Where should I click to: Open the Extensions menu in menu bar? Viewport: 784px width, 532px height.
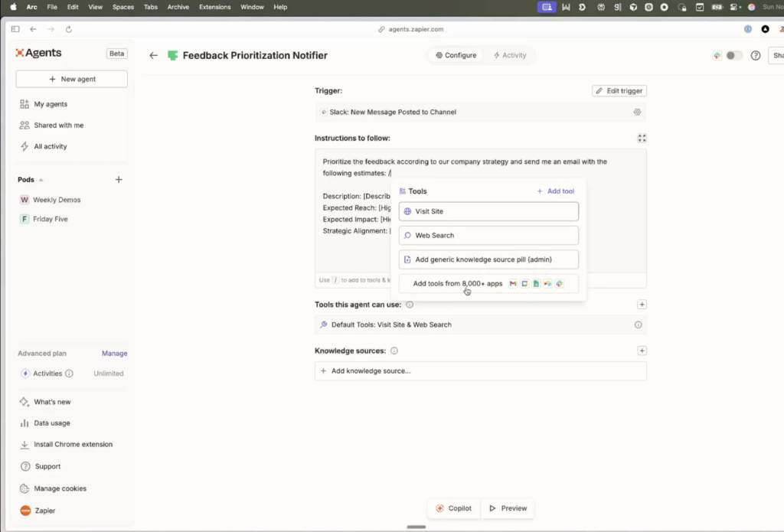pos(214,7)
